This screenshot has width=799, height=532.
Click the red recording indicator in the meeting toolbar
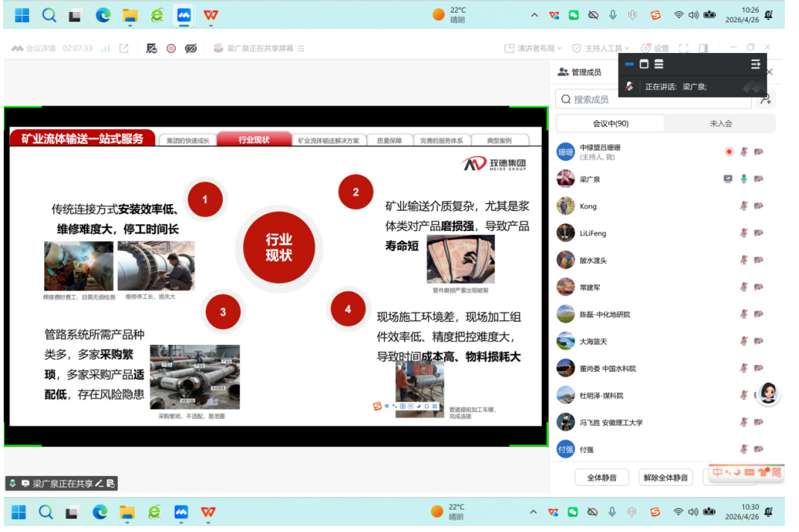pyautogui.click(x=171, y=48)
